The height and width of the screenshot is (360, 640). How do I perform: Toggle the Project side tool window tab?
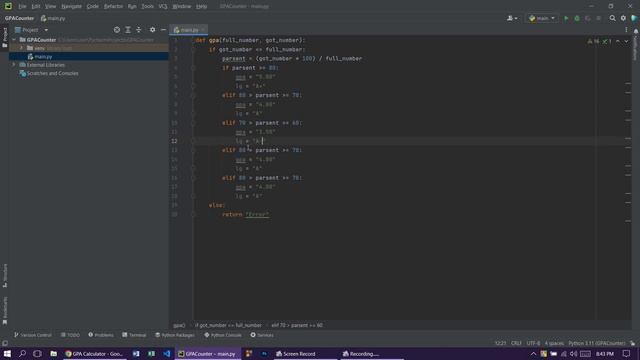point(5,37)
